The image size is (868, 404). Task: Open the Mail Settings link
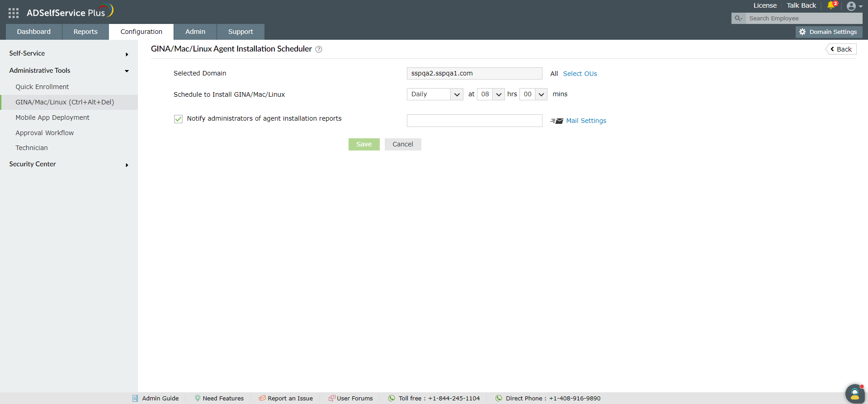[586, 121]
